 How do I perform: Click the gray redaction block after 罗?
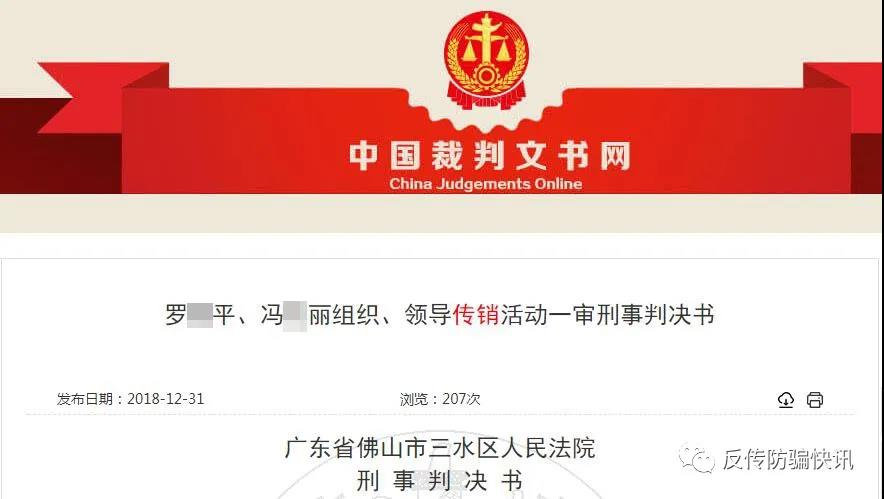pos(200,315)
